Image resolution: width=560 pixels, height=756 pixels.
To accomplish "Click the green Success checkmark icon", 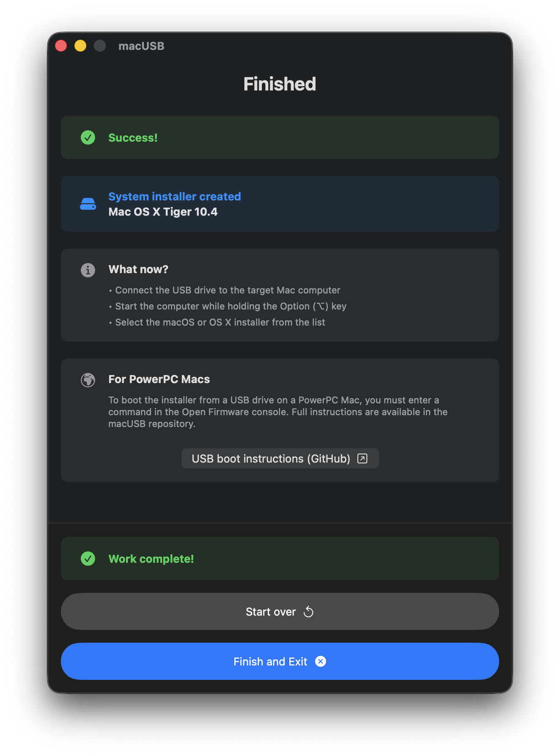I will pos(88,137).
